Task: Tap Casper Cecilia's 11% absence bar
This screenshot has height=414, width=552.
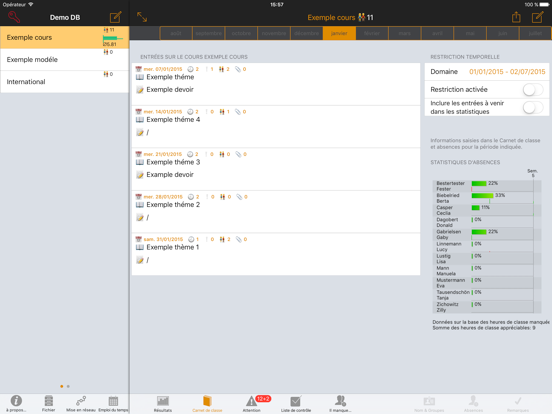Action: 476,208
